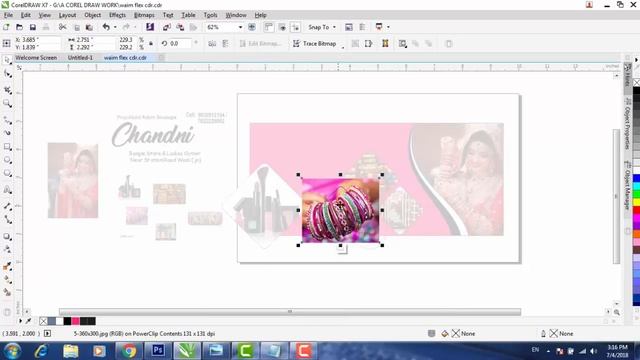Click the yellow Resample bitmap icon
Viewport: 640px width, 360px height.
click(x=385, y=43)
